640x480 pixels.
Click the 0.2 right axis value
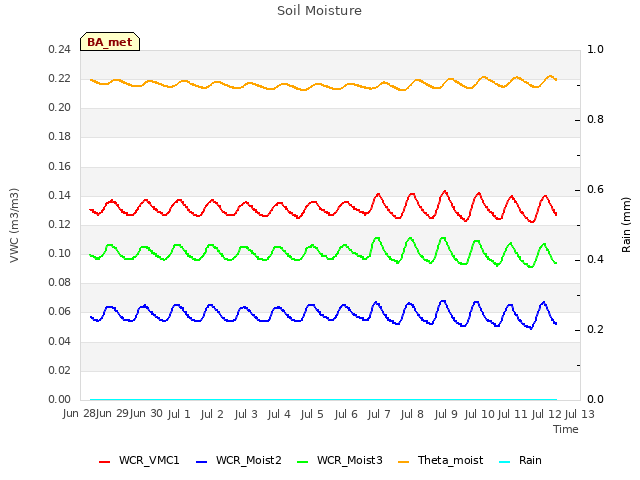click(595, 329)
